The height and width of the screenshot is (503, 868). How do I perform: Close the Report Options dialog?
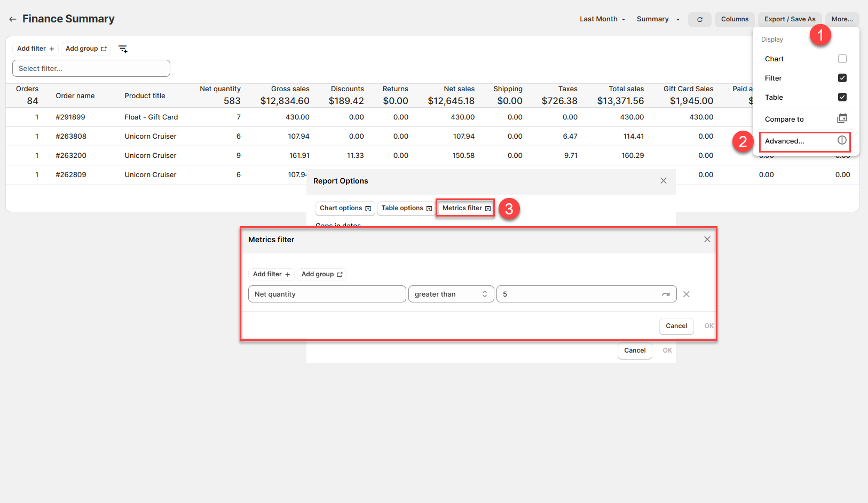663,181
